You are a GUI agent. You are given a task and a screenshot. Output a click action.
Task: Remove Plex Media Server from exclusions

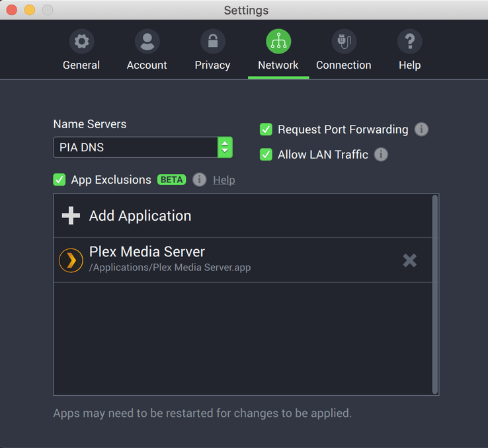click(410, 260)
